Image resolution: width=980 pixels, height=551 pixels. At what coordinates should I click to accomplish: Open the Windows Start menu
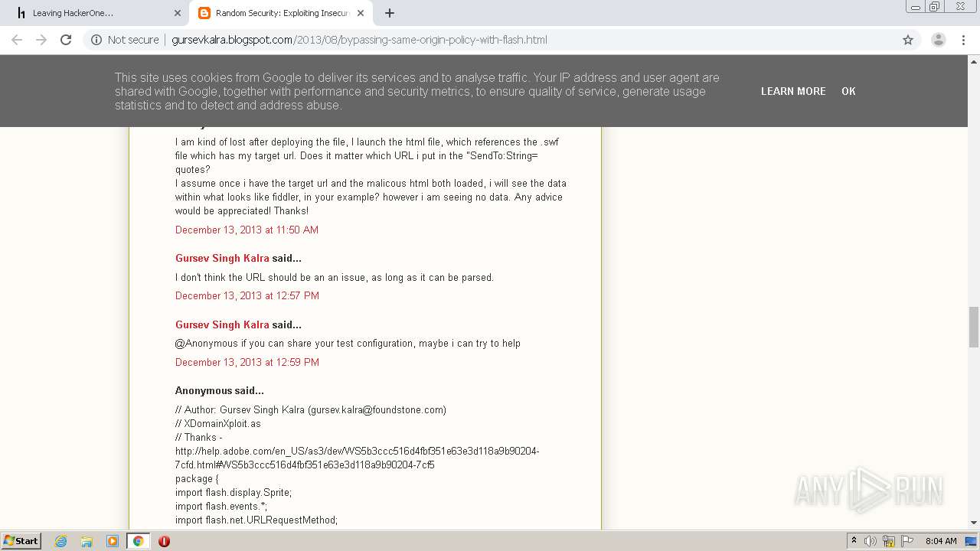pyautogui.click(x=21, y=540)
